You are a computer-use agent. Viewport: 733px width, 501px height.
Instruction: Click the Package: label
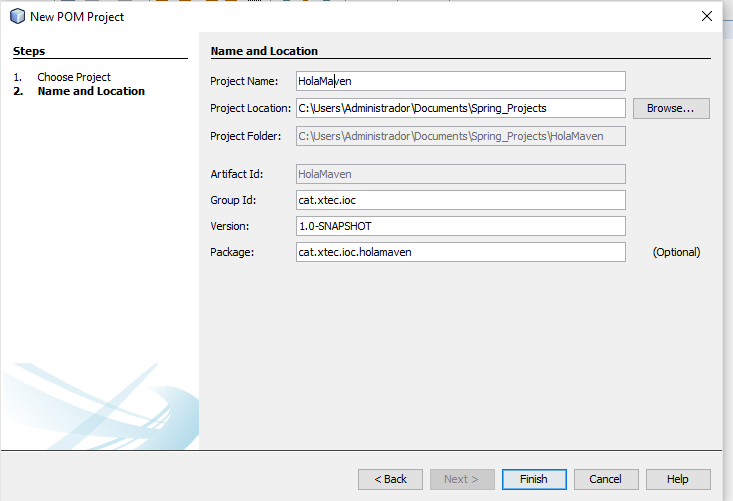point(232,252)
